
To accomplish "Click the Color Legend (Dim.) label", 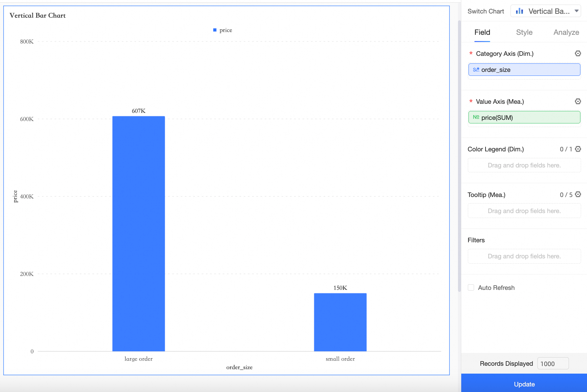I will pos(495,149).
